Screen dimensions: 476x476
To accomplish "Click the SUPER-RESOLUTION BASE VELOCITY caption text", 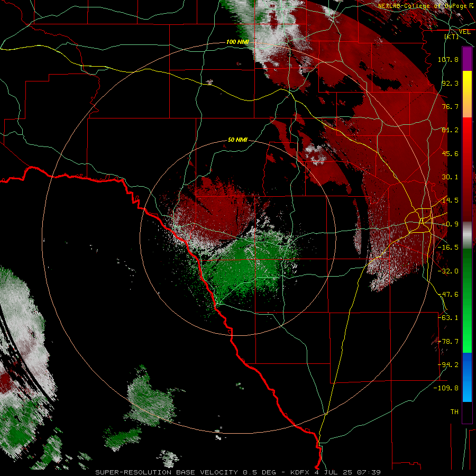I will point(167,472).
